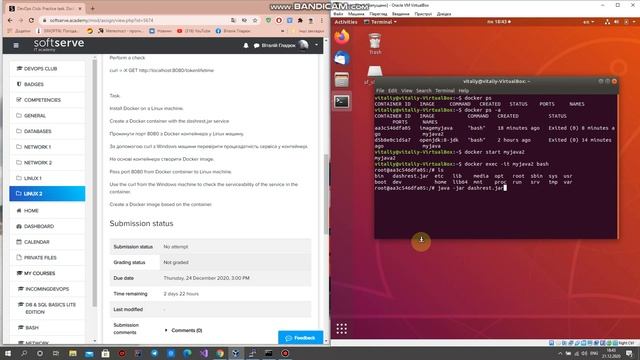Open the Edit menu in the terminal window
This screenshot has height=360, width=640.
point(393,91)
